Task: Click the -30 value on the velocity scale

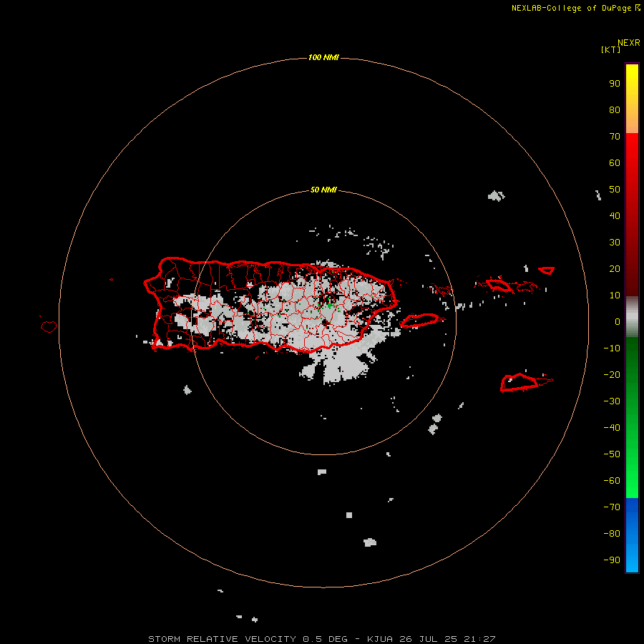Action: (612, 401)
